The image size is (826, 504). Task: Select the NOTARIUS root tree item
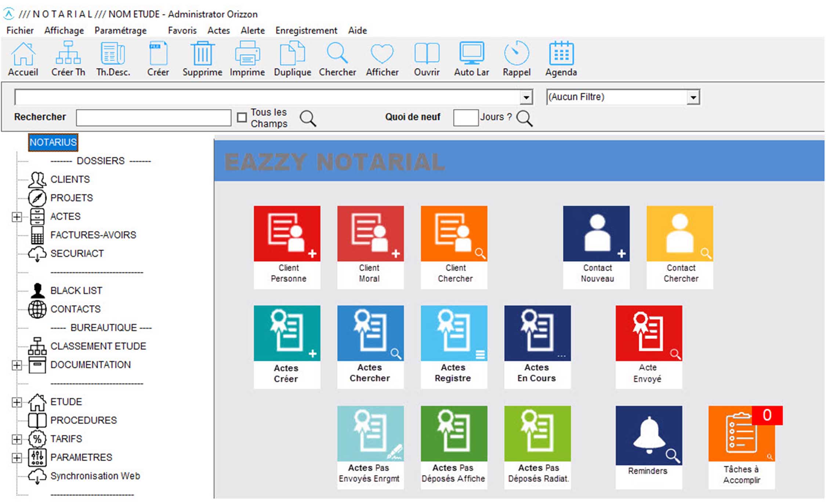[x=53, y=142]
